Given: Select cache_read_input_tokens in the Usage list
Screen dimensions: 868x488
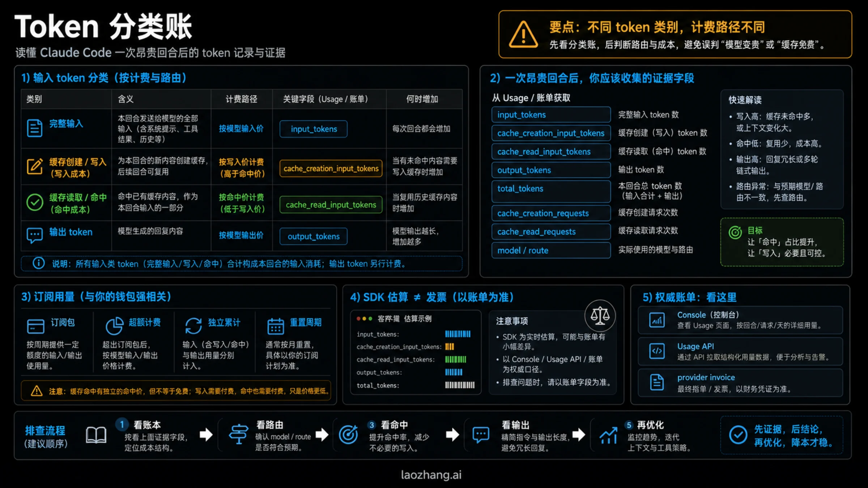Looking at the screenshot, I should tap(551, 151).
